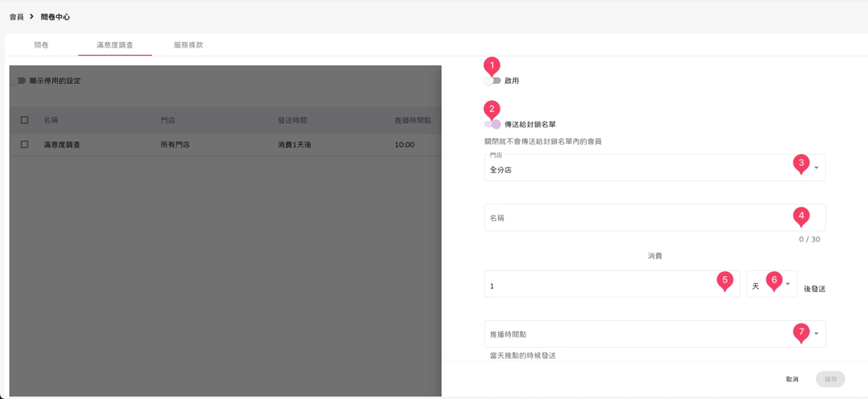Open the 門店 全分店 dropdown

tap(655, 168)
